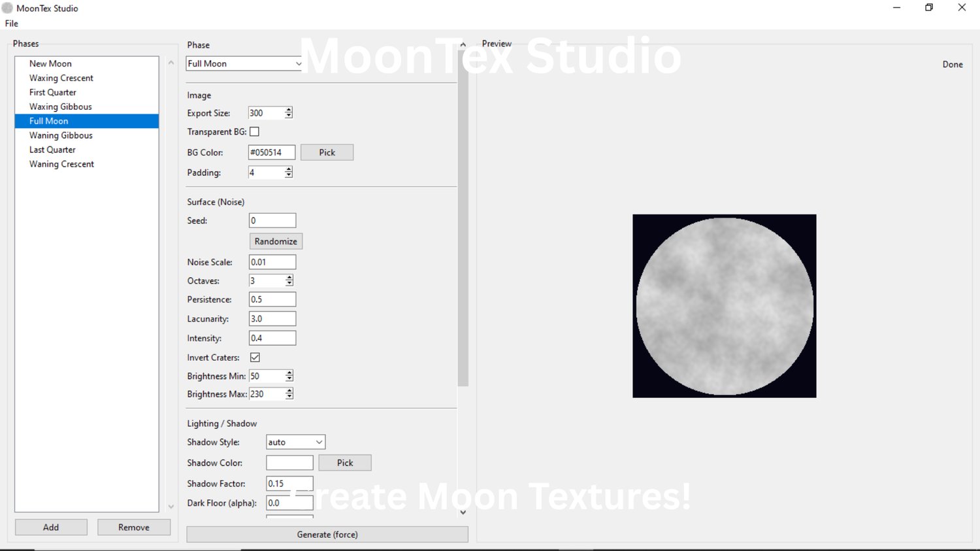Click the Export Size value field
The width and height of the screenshot is (980, 551).
[x=267, y=113]
